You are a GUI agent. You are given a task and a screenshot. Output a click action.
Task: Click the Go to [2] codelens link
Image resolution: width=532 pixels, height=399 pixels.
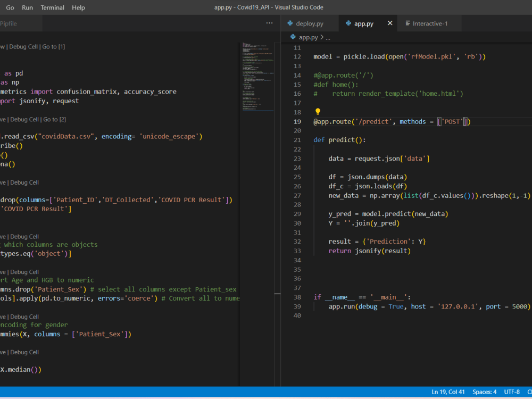55,119
